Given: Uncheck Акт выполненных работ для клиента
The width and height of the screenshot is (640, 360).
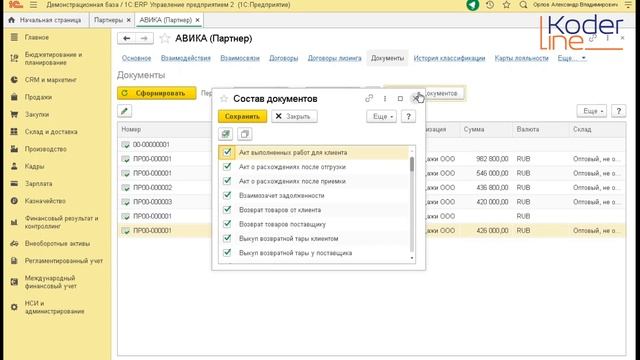Looking at the screenshot, I should pos(227,152).
